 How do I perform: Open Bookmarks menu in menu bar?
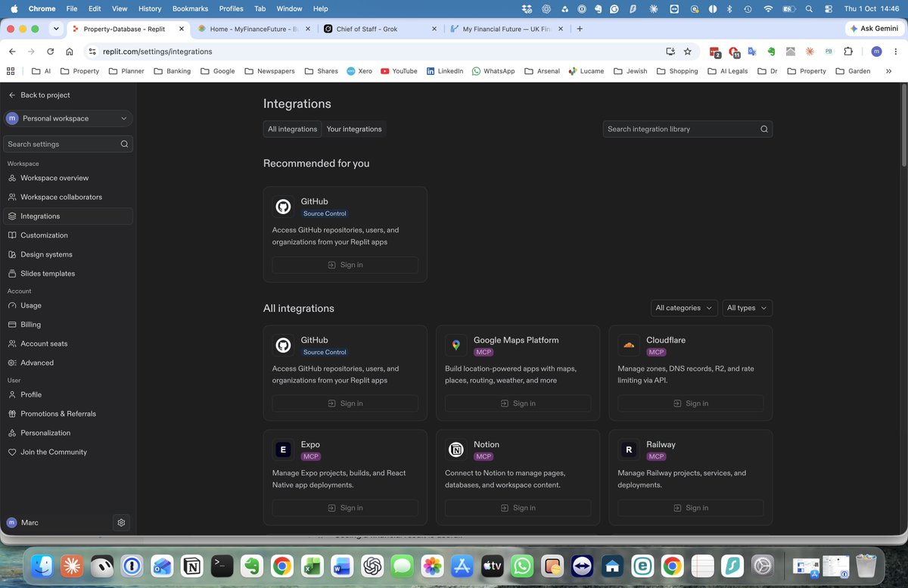tap(191, 8)
